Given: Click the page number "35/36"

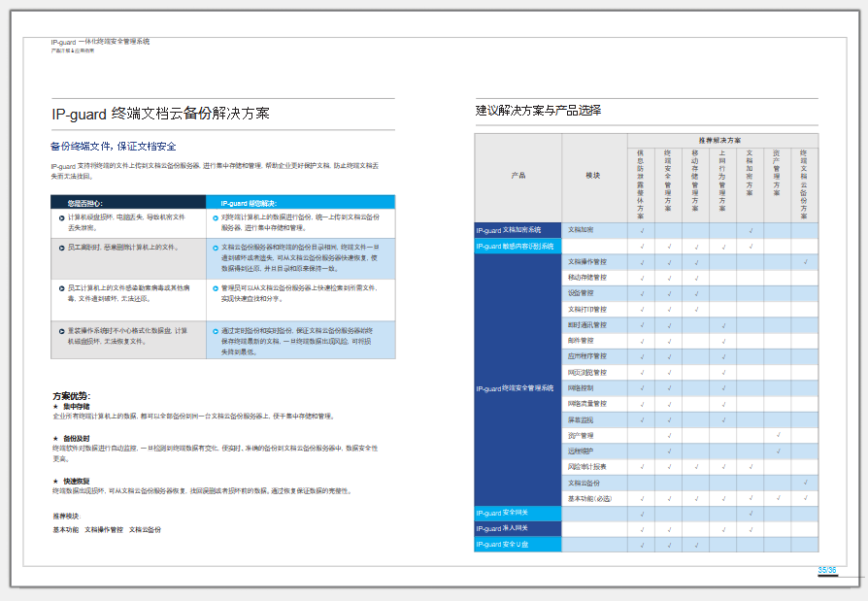Looking at the screenshot, I should [827, 570].
